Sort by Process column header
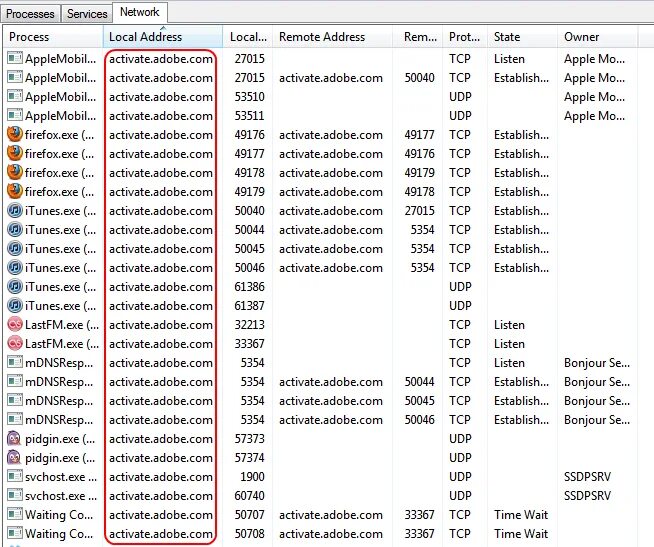 point(53,37)
